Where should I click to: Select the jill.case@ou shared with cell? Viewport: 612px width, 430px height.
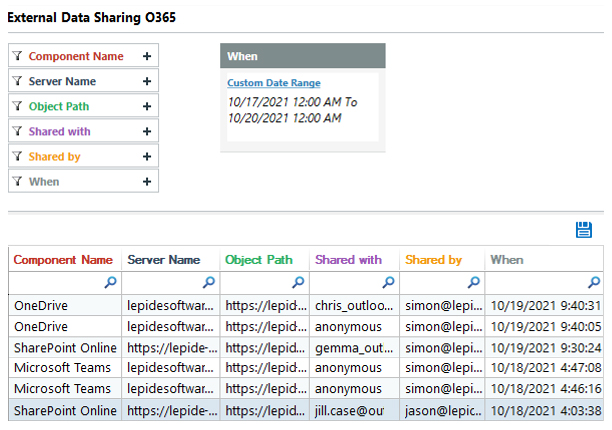click(354, 410)
